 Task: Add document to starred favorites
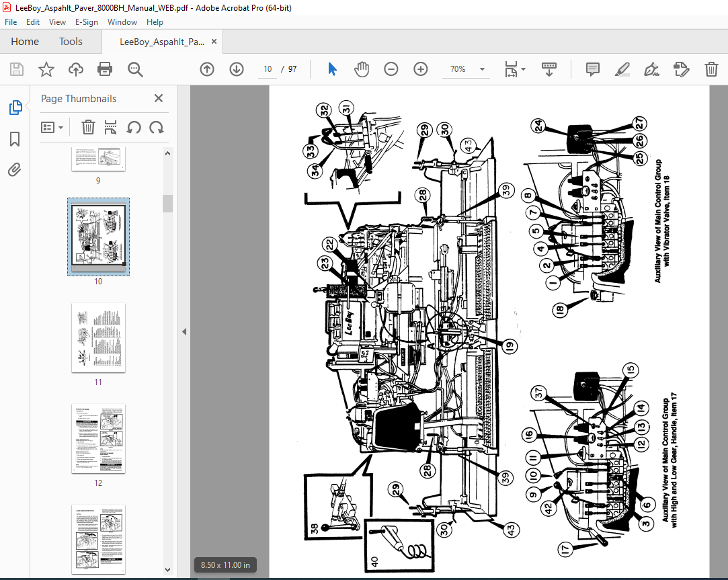coord(46,69)
